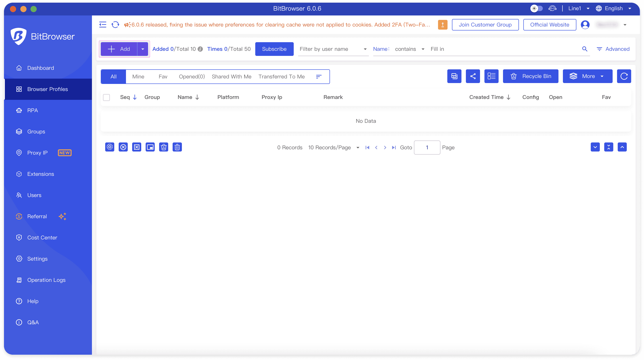Open Extensions in the sidebar
The height and width of the screenshot is (360, 644).
[x=48, y=174]
